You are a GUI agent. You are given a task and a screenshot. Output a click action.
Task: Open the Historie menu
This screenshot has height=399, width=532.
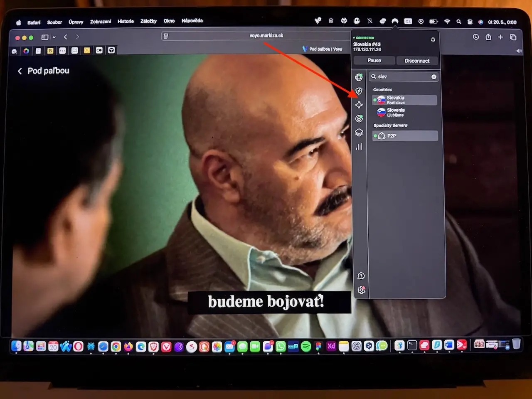(x=126, y=21)
